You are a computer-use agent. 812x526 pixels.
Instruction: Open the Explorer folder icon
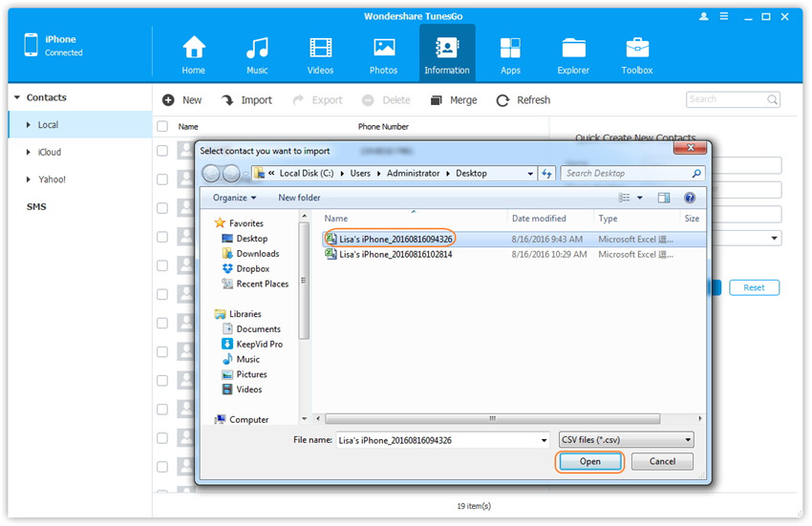573,49
